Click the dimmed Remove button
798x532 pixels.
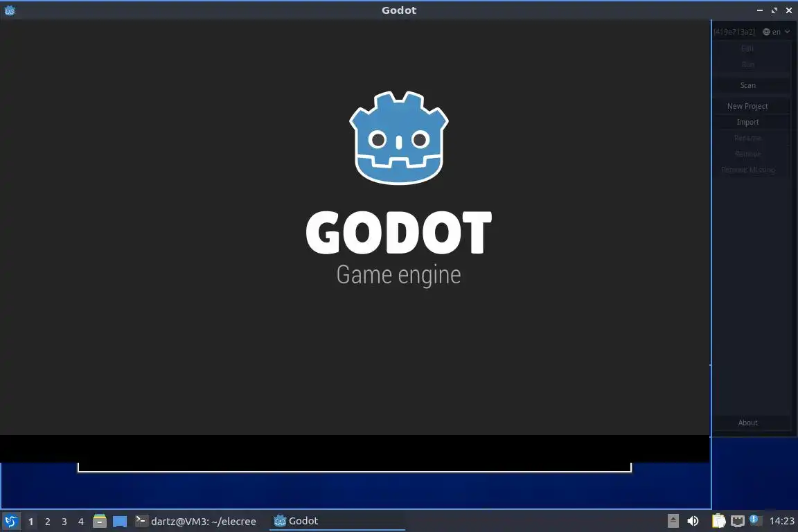click(747, 154)
